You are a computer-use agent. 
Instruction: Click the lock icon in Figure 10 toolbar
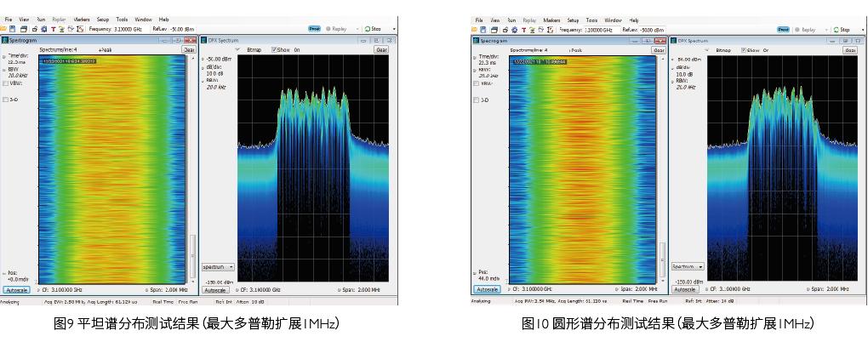pyautogui.click(x=505, y=30)
